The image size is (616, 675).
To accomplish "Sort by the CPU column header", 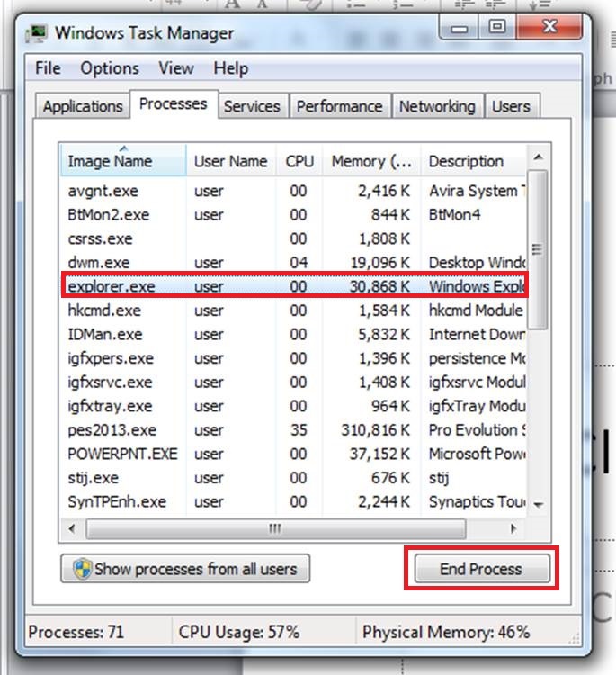I will pos(299,160).
